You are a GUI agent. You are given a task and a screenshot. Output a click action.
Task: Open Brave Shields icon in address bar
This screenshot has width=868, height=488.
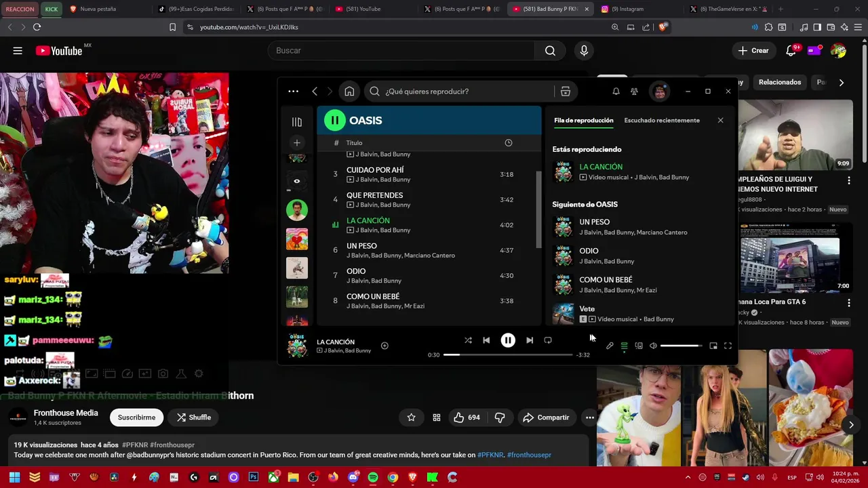click(x=663, y=27)
